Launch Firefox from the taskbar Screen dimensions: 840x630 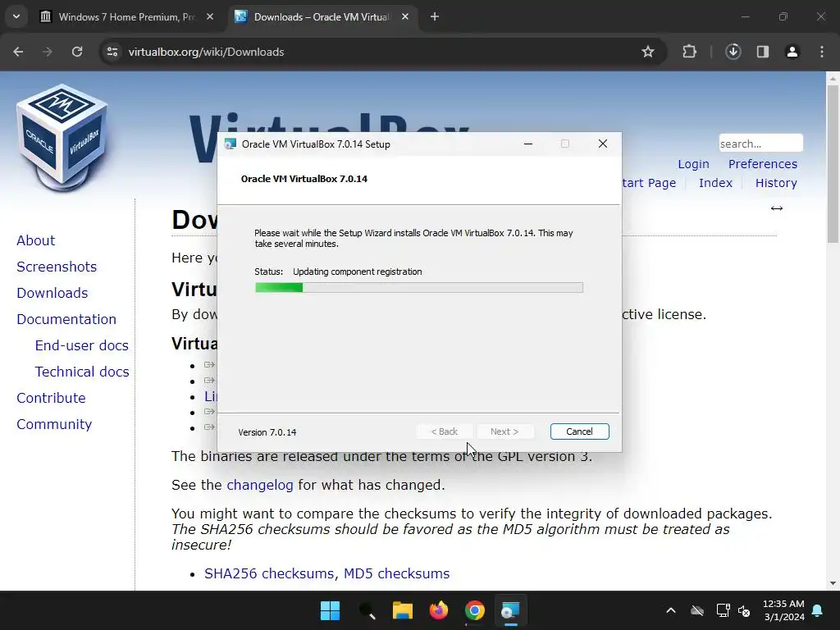click(439, 610)
